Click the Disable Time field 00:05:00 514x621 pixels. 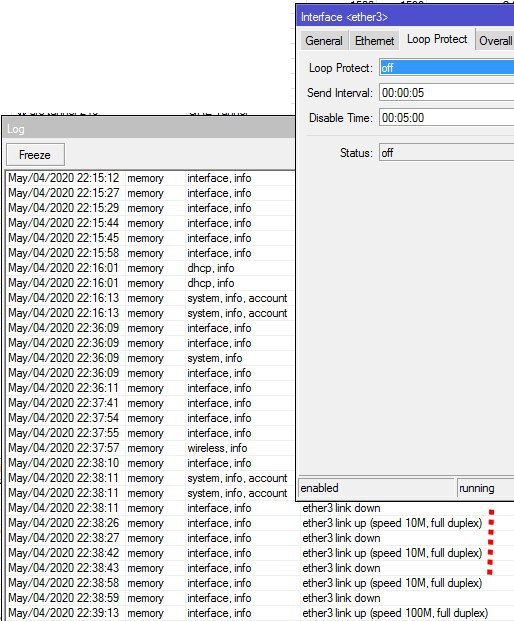tap(446, 118)
